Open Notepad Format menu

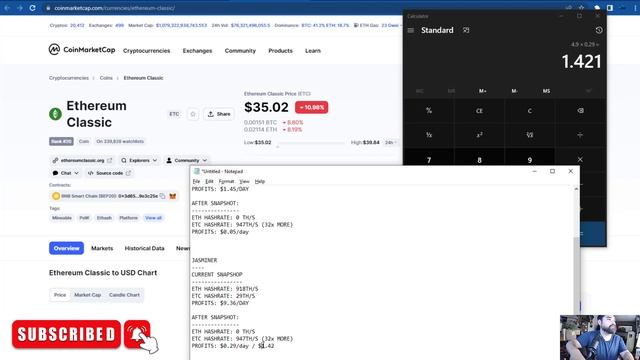226,181
